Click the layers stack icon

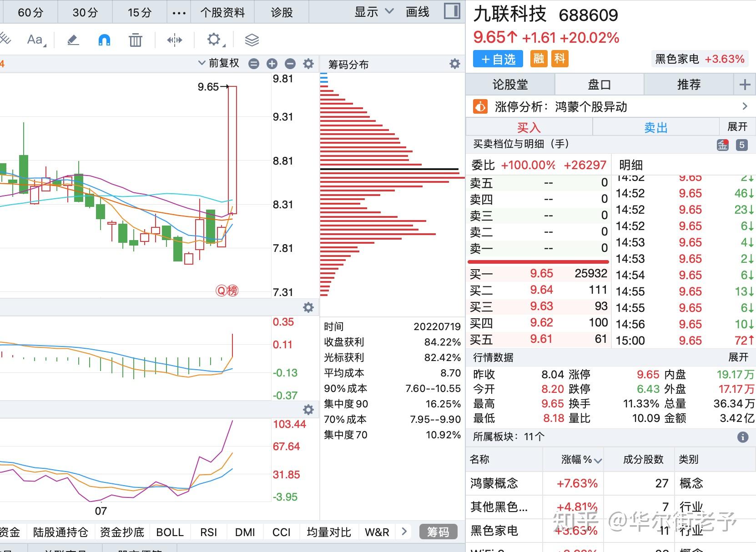(252, 40)
